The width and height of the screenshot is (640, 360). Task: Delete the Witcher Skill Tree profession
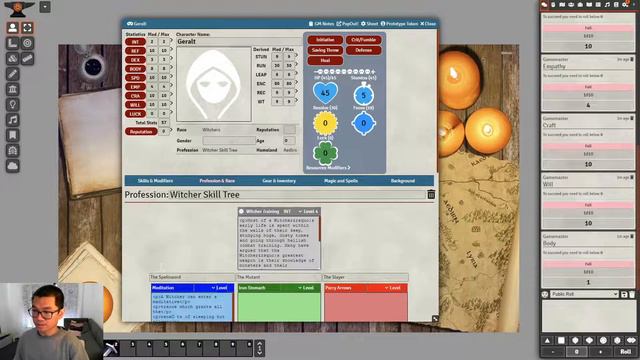[x=431, y=195]
